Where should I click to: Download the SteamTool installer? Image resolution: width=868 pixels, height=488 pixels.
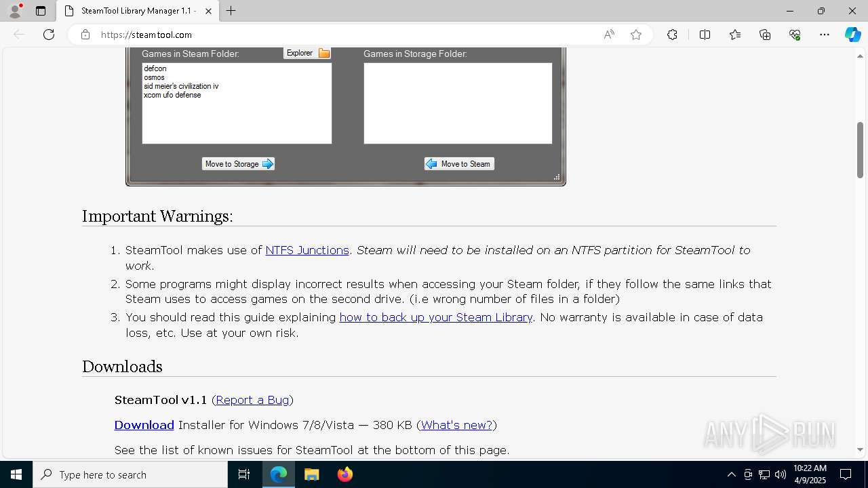[144, 425]
